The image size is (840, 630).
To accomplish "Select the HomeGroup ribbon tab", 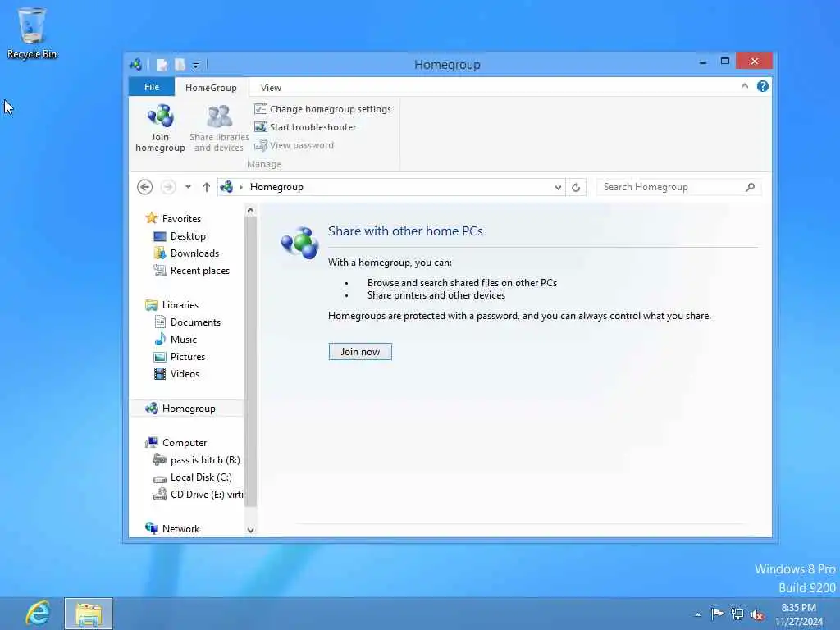I will pos(211,87).
